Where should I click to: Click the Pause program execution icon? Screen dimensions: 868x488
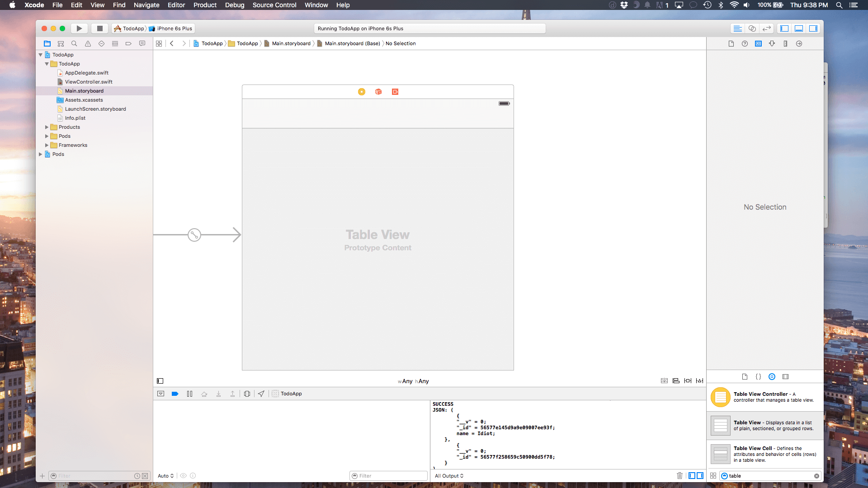(189, 394)
